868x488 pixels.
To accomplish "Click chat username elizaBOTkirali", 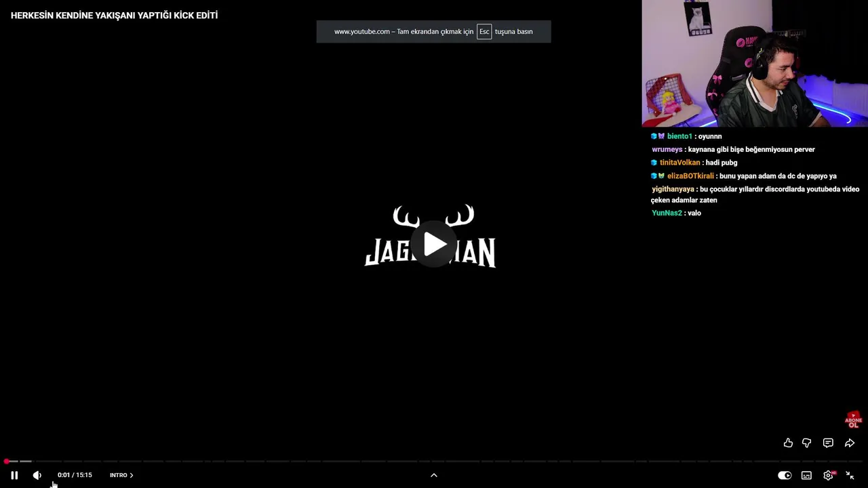I will coord(690,176).
